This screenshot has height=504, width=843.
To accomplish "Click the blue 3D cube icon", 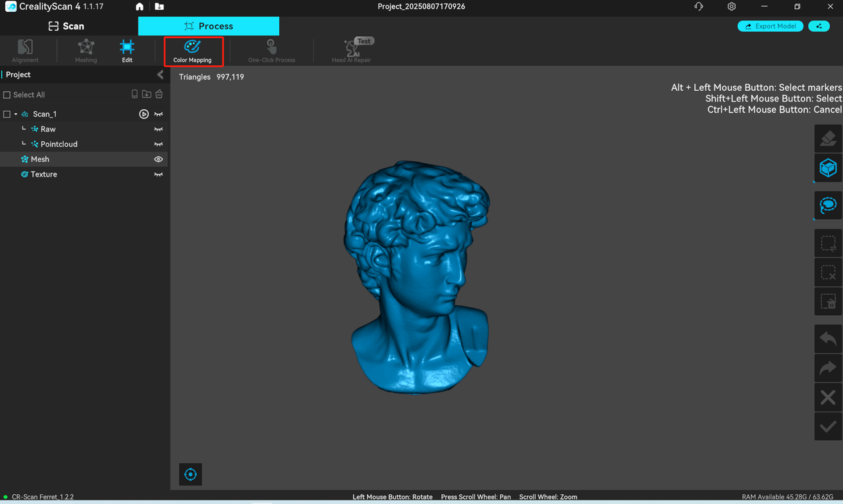I will pos(828,168).
